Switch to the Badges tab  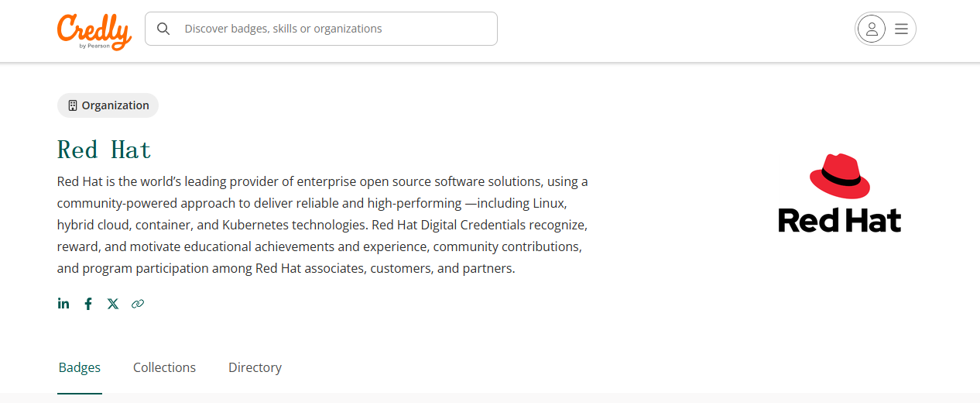pyautogui.click(x=80, y=367)
